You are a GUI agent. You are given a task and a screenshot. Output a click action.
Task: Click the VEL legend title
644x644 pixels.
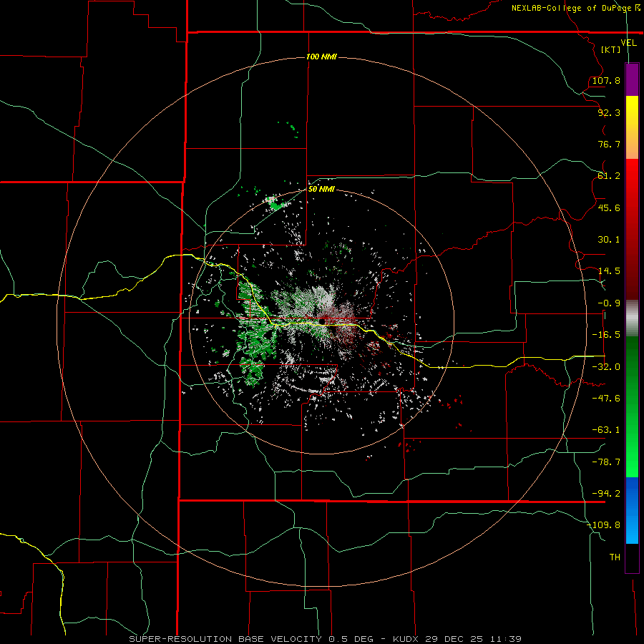click(x=628, y=43)
